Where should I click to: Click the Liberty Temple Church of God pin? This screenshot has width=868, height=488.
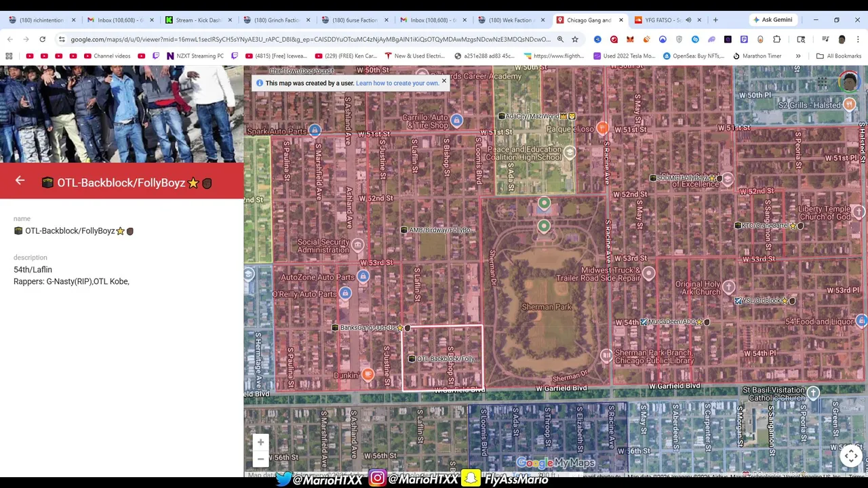(x=859, y=212)
